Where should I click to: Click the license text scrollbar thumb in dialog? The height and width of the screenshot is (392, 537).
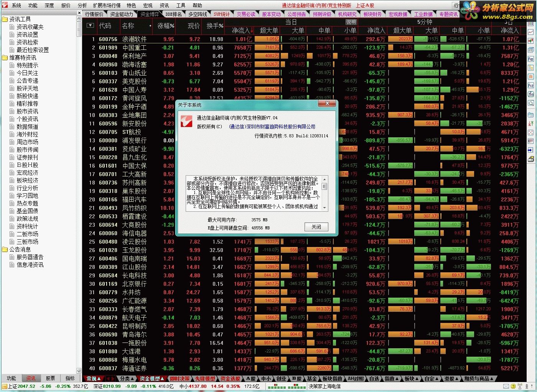[x=325, y=186]
